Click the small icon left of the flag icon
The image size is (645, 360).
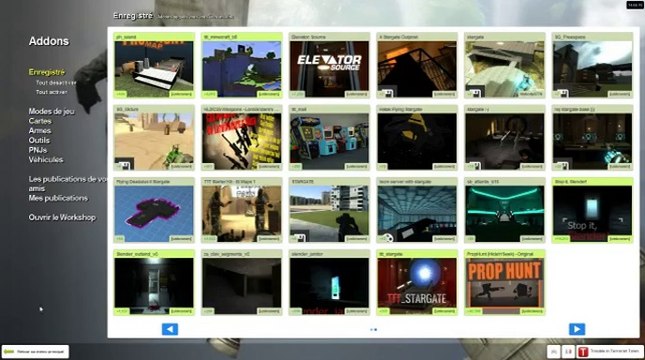pyautogui.click(x=554, y=352)
